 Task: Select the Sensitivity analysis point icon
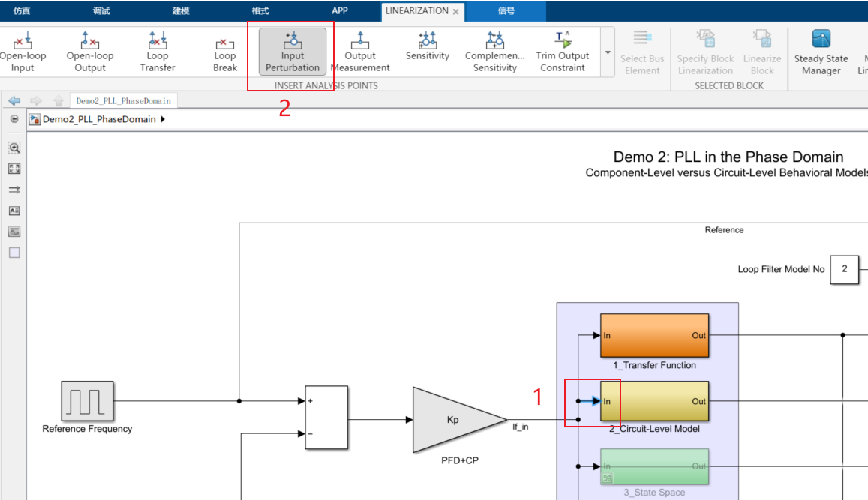[427, 50]
